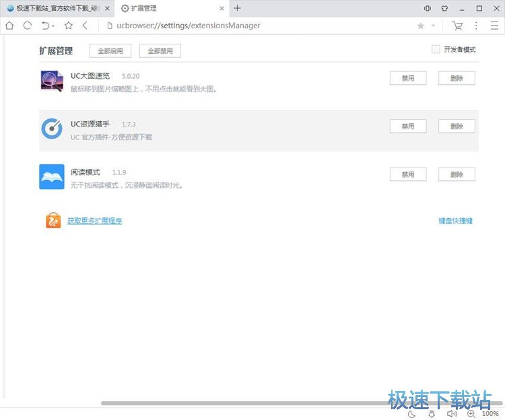Screen dimensions: 505x420
Task: Click the page icon in address bar
Action: click(110, 26)
